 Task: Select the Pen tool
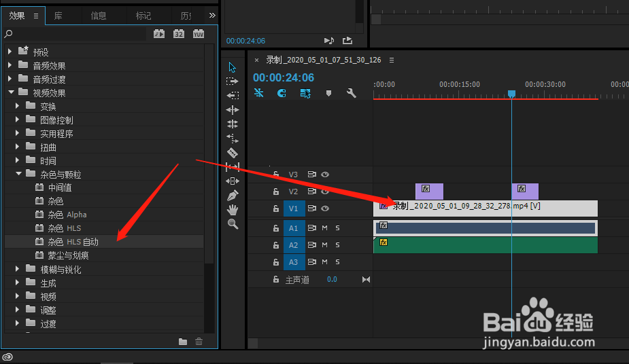[x=233, y=196]
